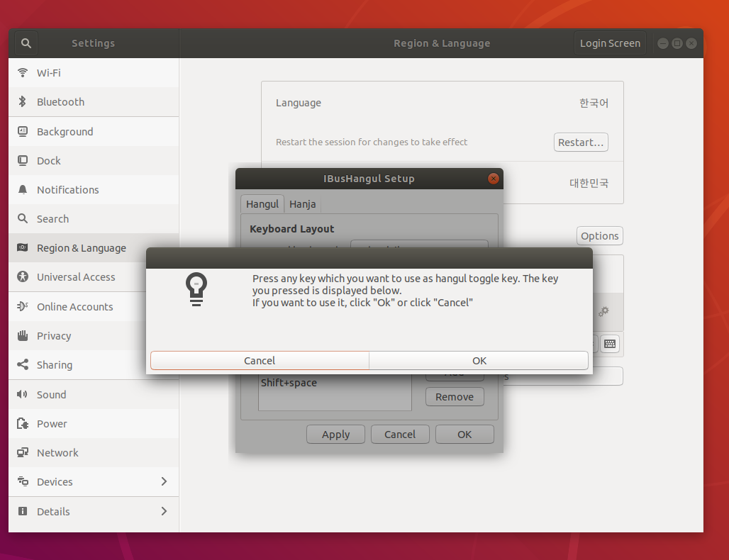Click OK in the toggle key dialog
The width and height of the screenshot is (729, 560).
[x=479, y=361]
